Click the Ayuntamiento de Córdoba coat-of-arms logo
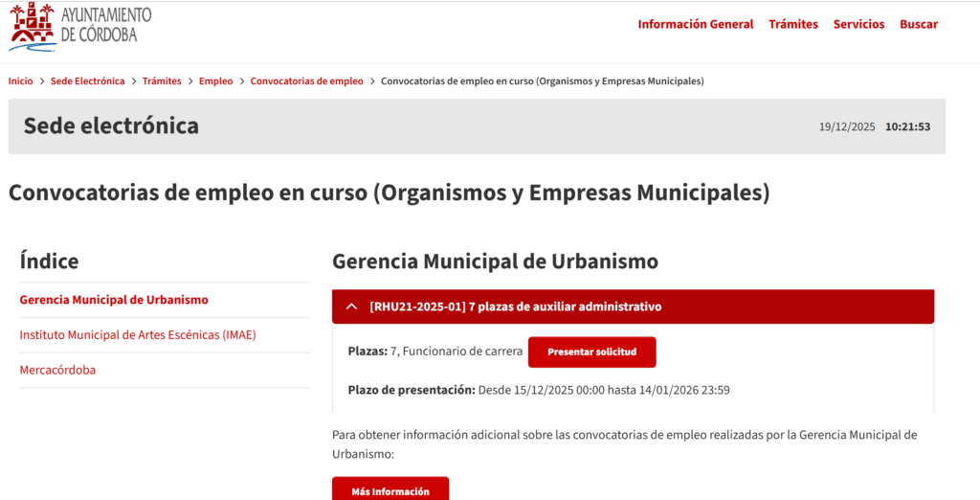 coord(33,26)
